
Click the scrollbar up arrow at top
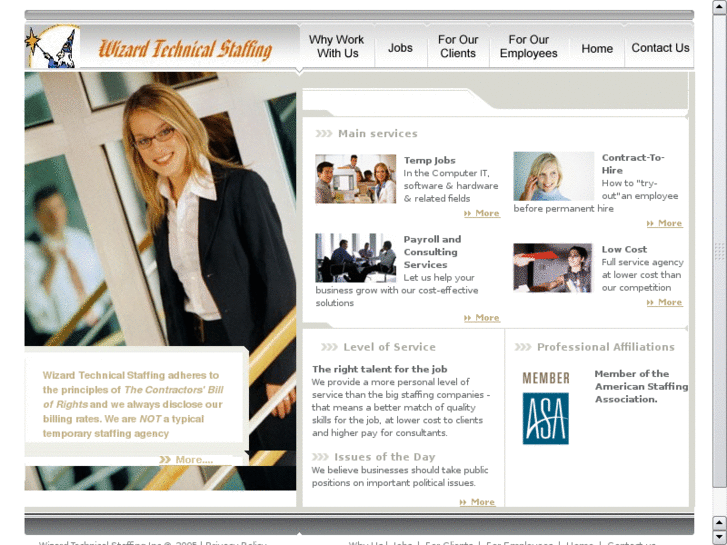tap(720, 6)
